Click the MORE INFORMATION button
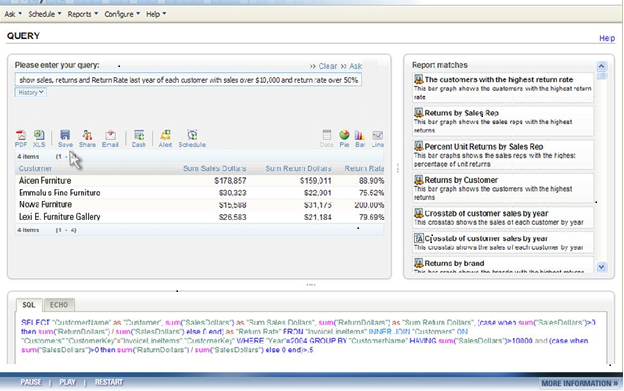The width and height of the screenshot is (624, 391). pos(579,383)
